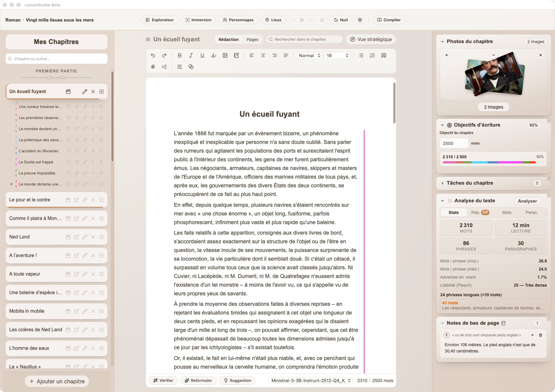Open settings gear in top bar
The image size is (555, 392).
pyautogui.click(x=360, y=20)
